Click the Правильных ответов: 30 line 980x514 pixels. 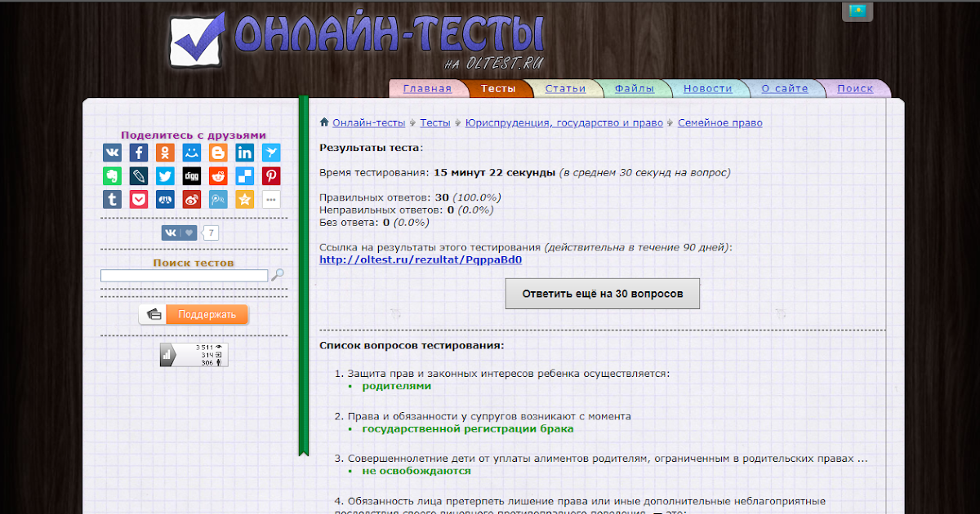(x=410, y=197)
